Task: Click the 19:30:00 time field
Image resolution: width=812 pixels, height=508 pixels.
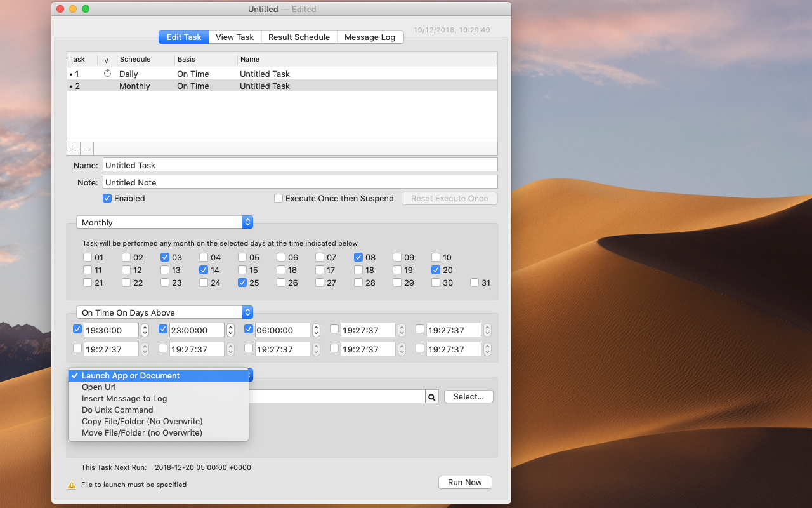Action: coord(111,330)
